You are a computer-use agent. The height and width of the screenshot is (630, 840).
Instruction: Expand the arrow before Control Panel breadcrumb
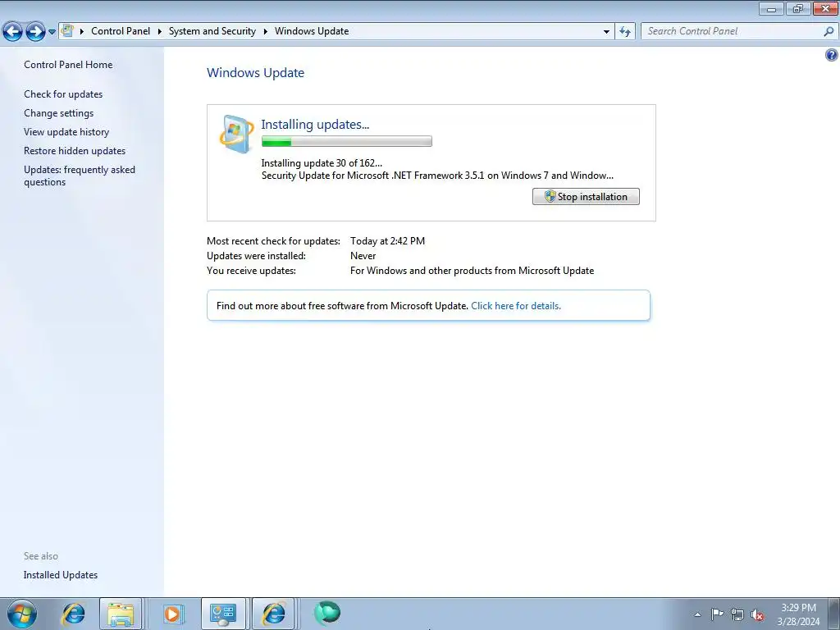coord(82,32)
